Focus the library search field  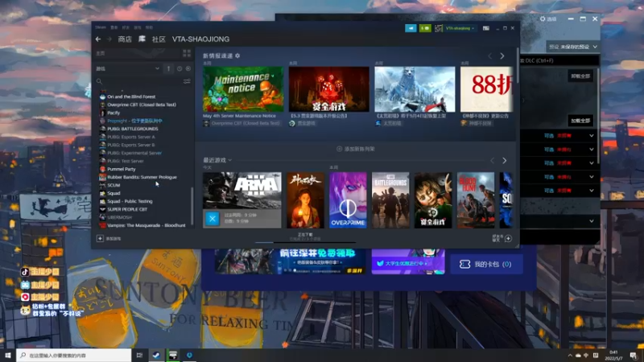[x=139, y=81]
